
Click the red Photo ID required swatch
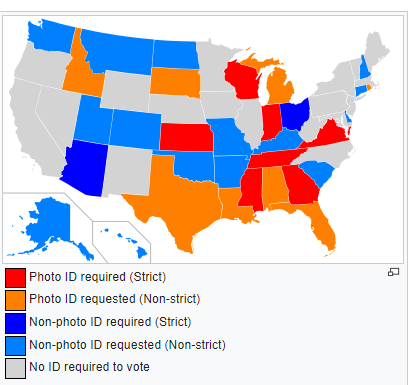click(x=15, y=278)
